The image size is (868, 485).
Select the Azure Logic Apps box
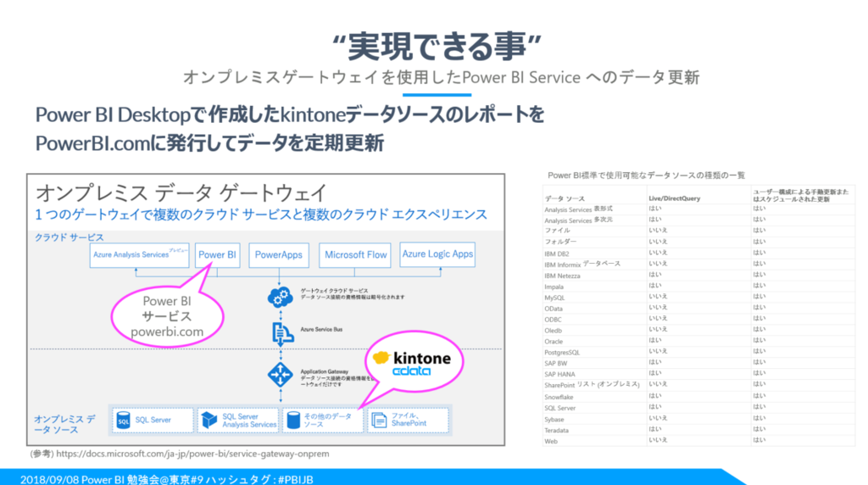pyautogui.click(x=437, y=254)
